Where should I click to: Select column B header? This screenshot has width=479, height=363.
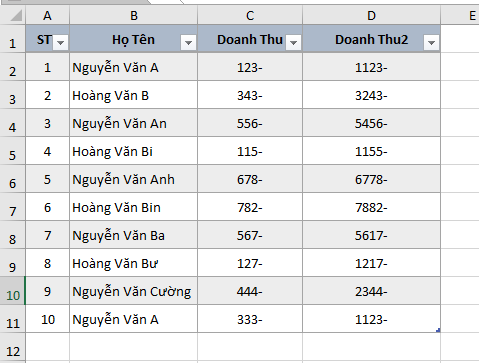click(x=134, y=15)
